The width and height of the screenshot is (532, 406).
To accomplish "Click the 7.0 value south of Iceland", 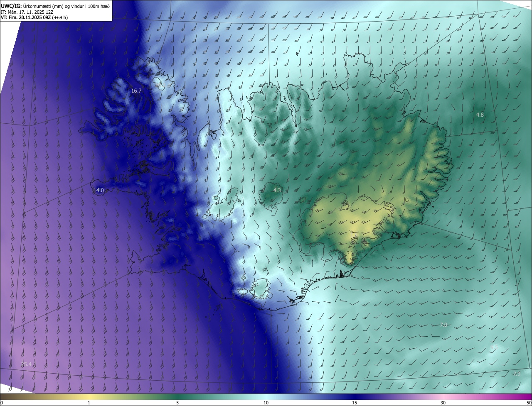I will [x=443, y=325].
